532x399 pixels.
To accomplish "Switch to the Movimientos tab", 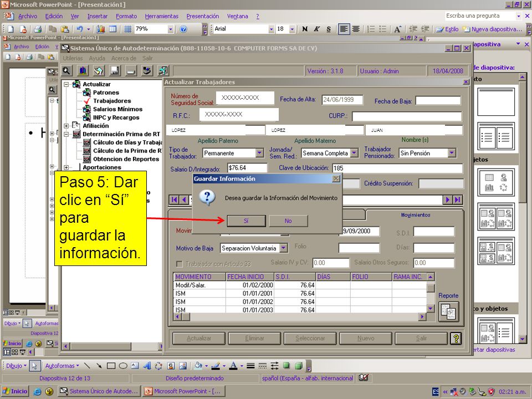I will point(415,215).
